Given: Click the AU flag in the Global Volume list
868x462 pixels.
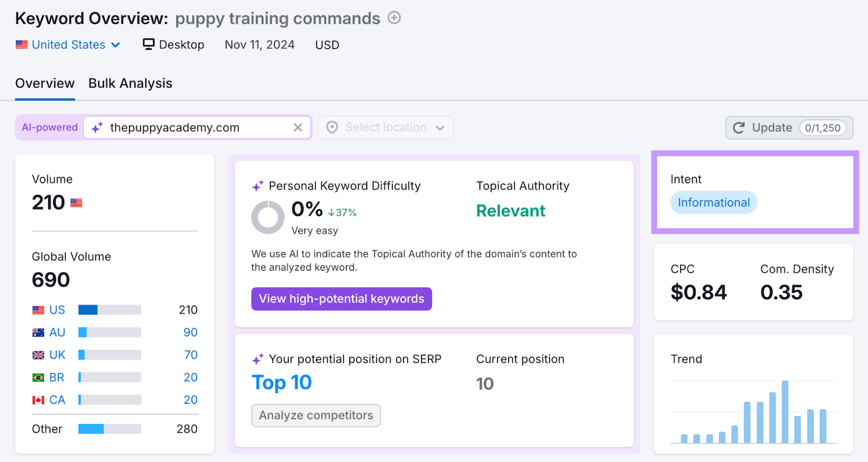Looking at the screenshot, I should (37, 332).
